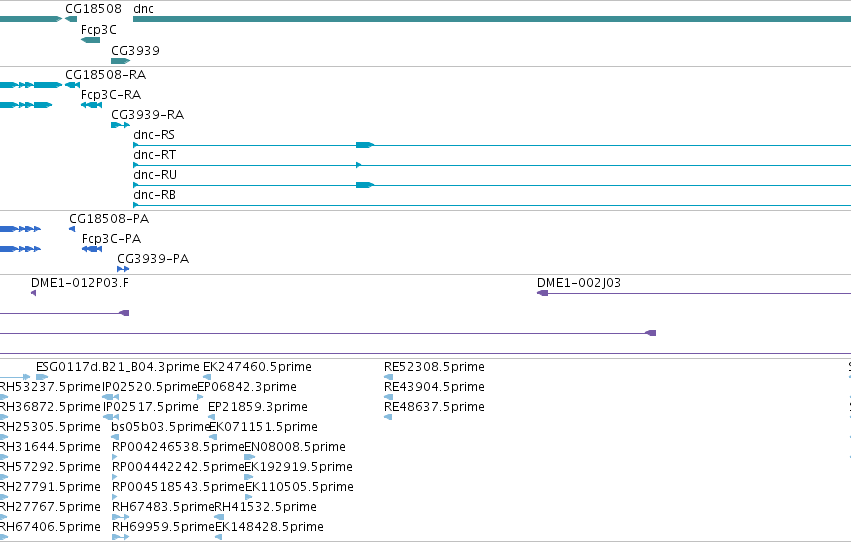The width and height of the screenshot is (851, 542).
Task: Click the EK192919.5prime label
Action: pyautogui.click(x=299, y=467)
